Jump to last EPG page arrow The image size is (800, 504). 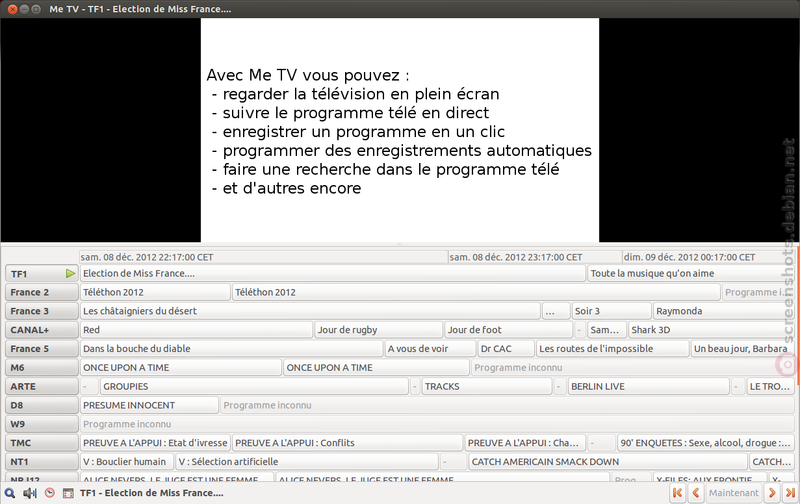point(790,493)
